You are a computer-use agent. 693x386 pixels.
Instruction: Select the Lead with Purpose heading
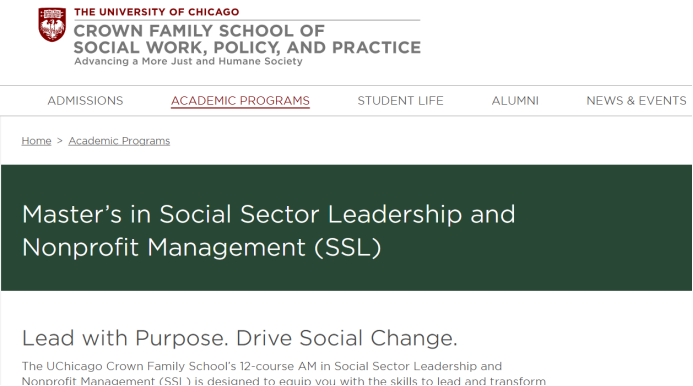[240, 338]
